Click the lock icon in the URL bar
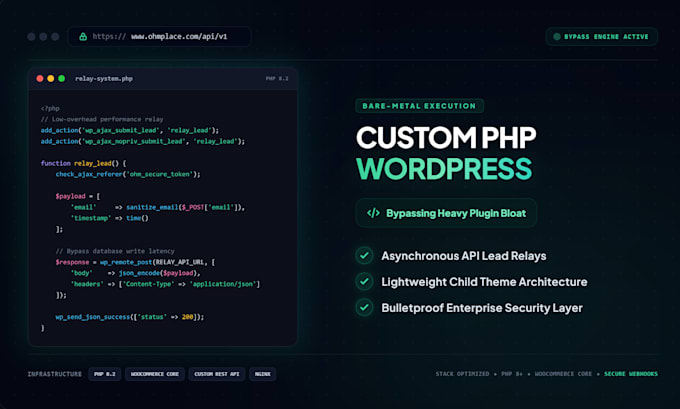Image resolution: width=680 pixels, height=409 pixels. coord(83,36)
